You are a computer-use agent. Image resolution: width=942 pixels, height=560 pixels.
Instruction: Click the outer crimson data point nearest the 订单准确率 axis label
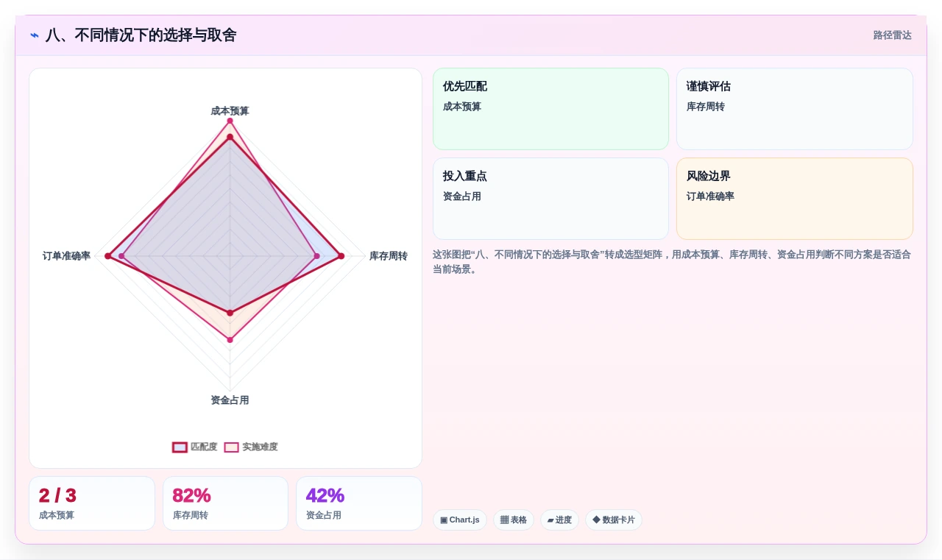click(x=107, y=256)
